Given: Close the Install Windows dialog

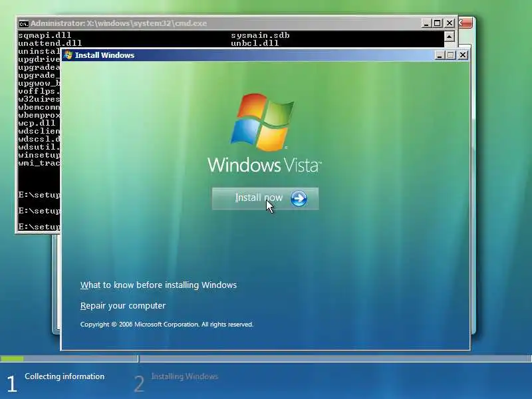Looking at the screenshot, I should point(463,55).
